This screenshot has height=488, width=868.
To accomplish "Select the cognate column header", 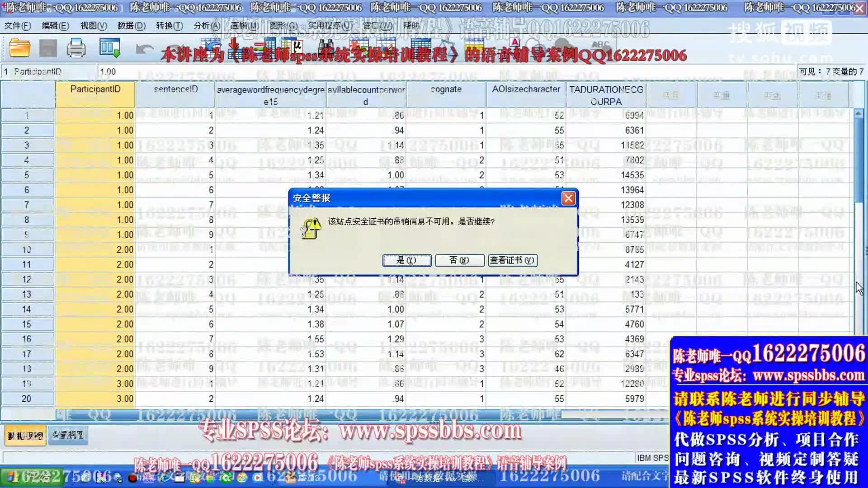I will tap(446, 95).
